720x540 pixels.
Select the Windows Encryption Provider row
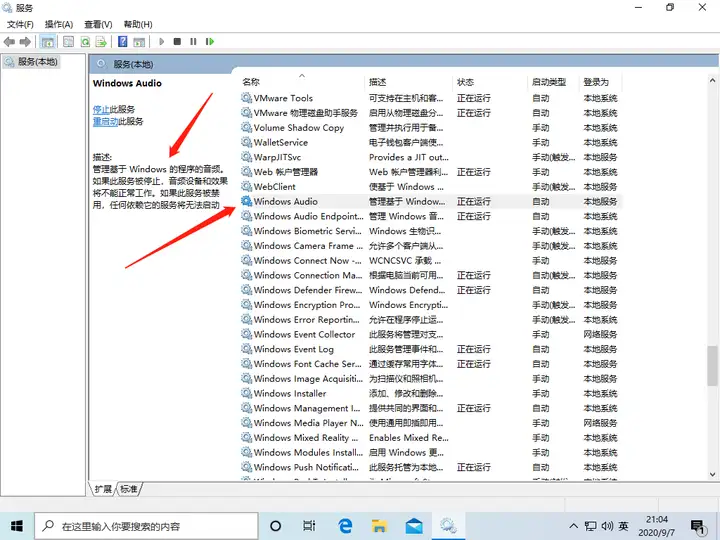click(430, 304)
